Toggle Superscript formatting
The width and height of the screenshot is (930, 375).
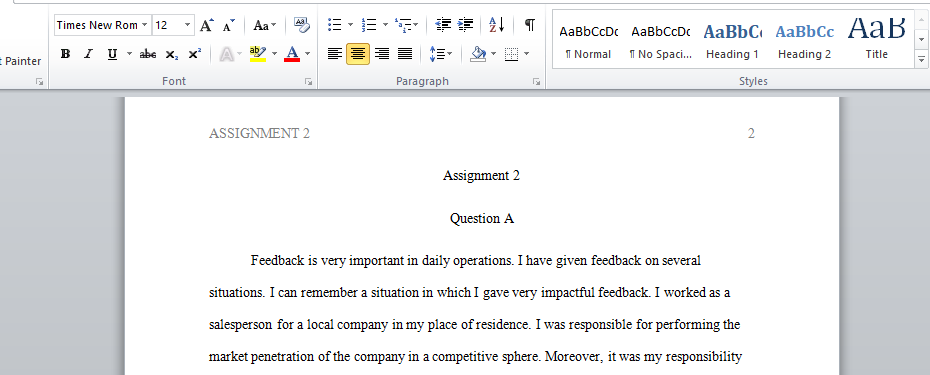[195, 54]
